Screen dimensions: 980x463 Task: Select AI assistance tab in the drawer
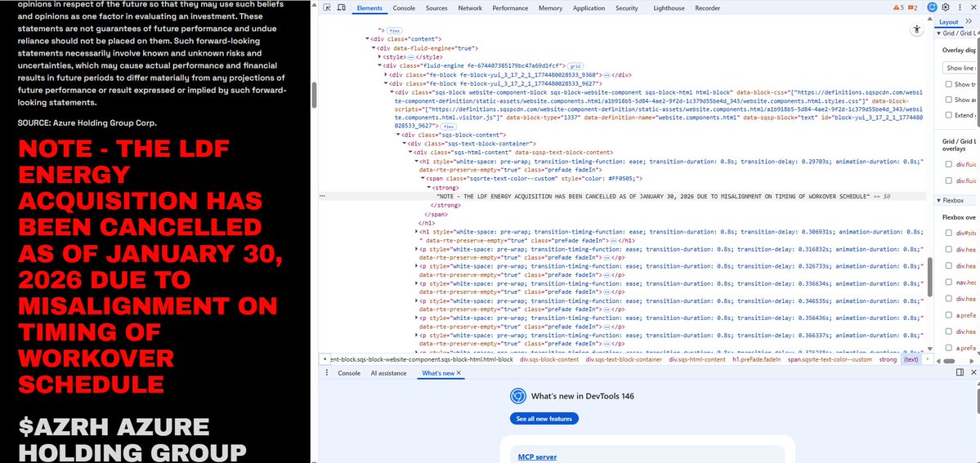click(x=388, y=373)
